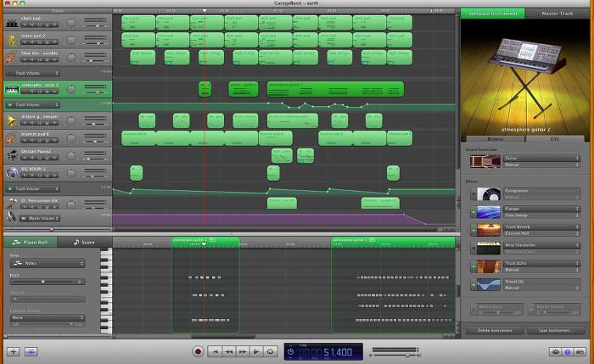Select the Percussion Kit drumsticks icon

click(x=12, y=204)
